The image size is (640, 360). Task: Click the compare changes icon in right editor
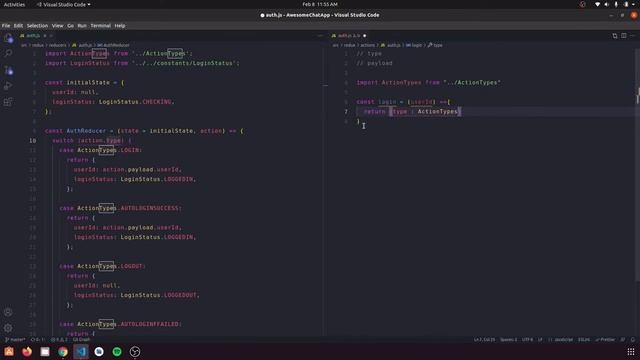pyautogui.click(x=615, y=36)
